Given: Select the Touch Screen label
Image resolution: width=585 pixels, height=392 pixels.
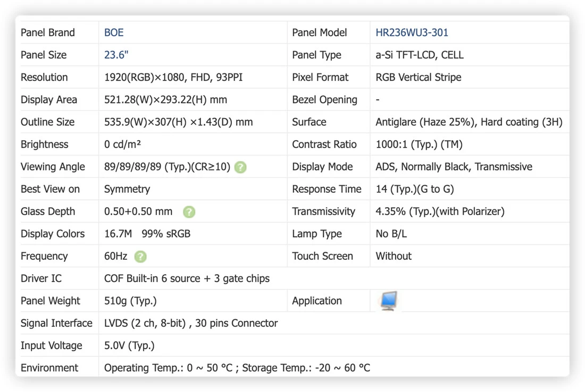Looking at the screenshot, I should point(322,256).
